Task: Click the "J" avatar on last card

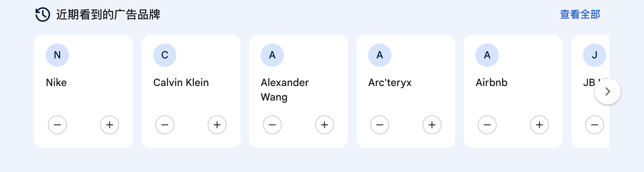Action: click(x=595, y=55)
